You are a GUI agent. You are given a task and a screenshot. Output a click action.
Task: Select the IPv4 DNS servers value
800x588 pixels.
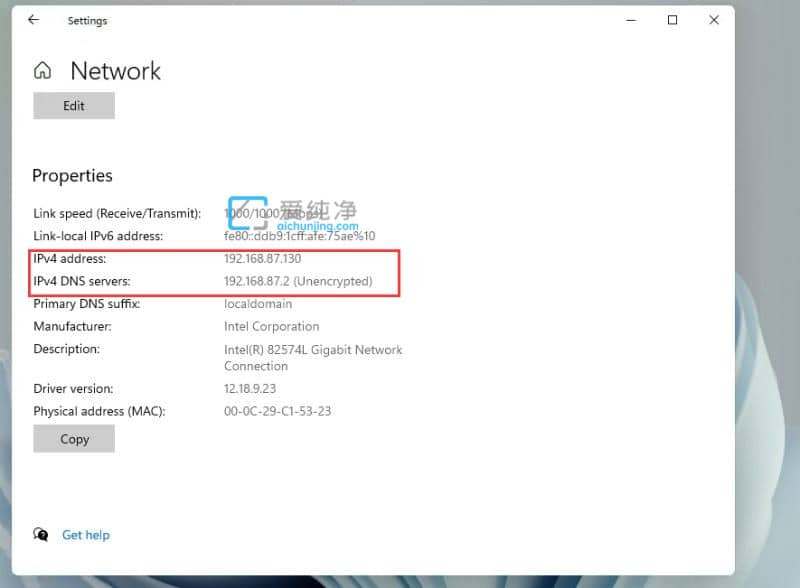click(x=301, y=281)
